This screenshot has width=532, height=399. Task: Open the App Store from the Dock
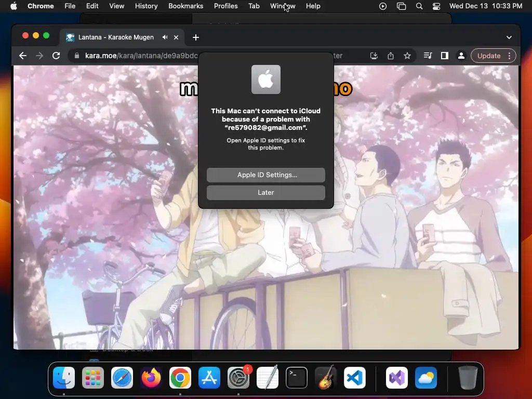(209, 378)
